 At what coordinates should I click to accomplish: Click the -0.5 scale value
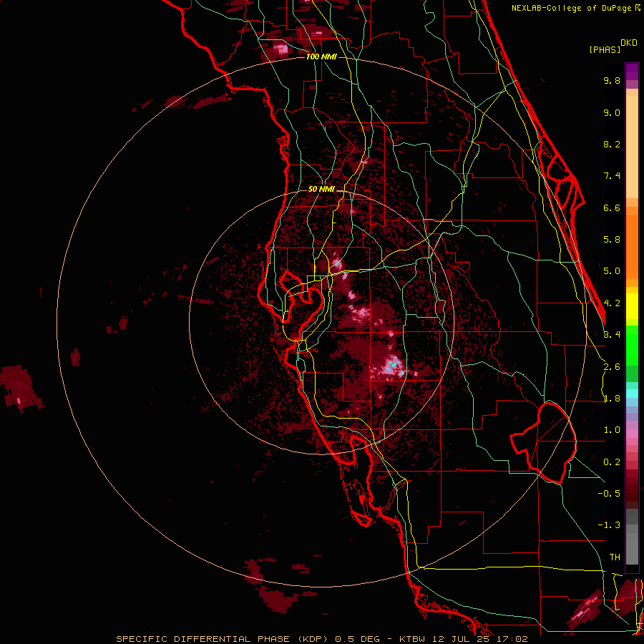pyautogui.click(x=609, y=494)
